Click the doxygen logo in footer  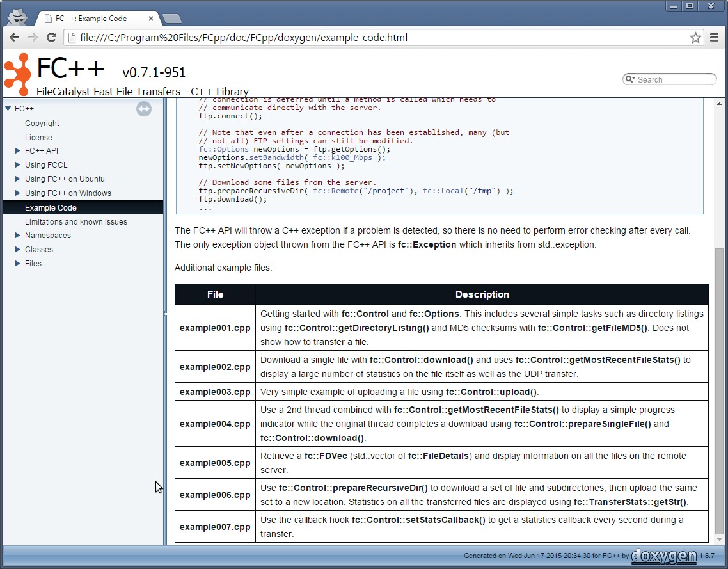663,556
